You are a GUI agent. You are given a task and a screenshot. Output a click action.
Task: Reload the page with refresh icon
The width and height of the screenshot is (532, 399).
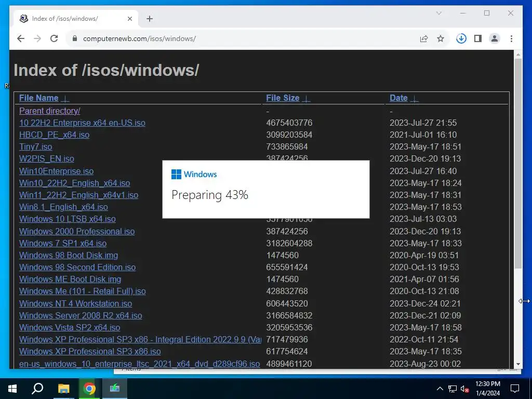point(54,38)
